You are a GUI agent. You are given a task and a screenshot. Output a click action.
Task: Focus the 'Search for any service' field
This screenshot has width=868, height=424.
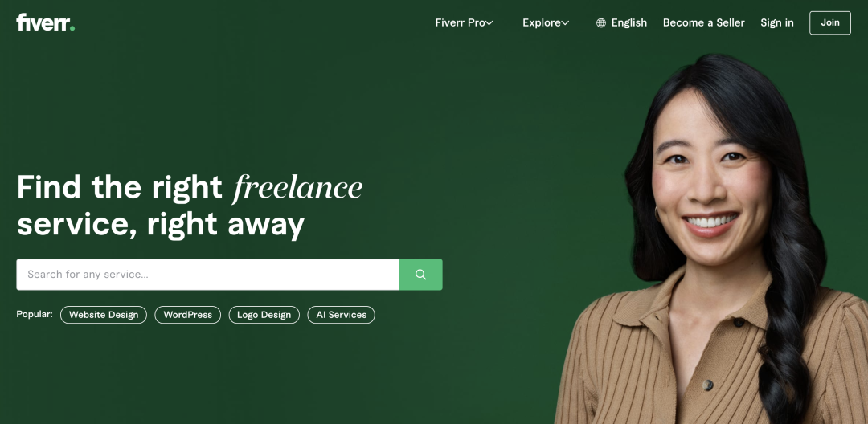[207, 274]
